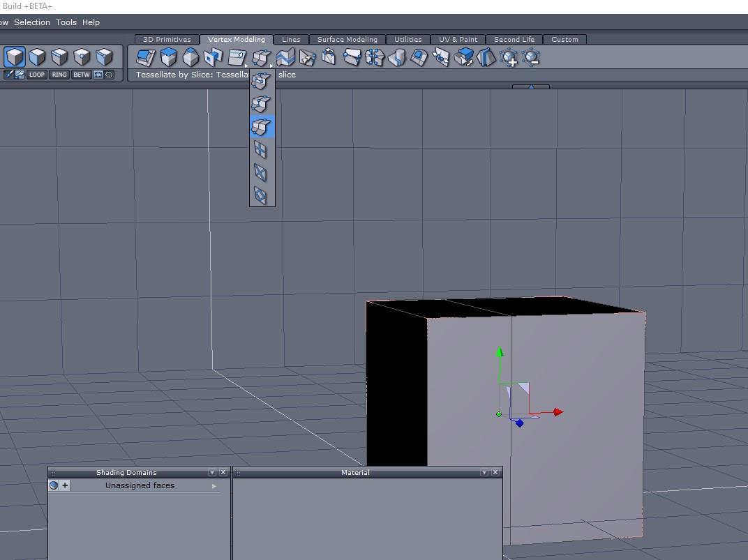Choose second tessellate option in flyout
This screenshot has width=748, height=560.
click(261, 104)
